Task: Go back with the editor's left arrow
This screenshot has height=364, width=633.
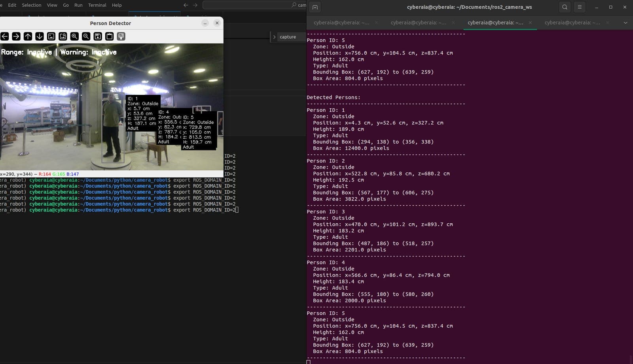Action: (x=186, y=5)
